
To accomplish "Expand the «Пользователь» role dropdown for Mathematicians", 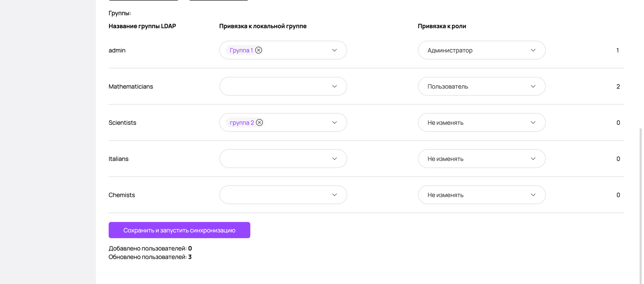I will coord(481,86).
